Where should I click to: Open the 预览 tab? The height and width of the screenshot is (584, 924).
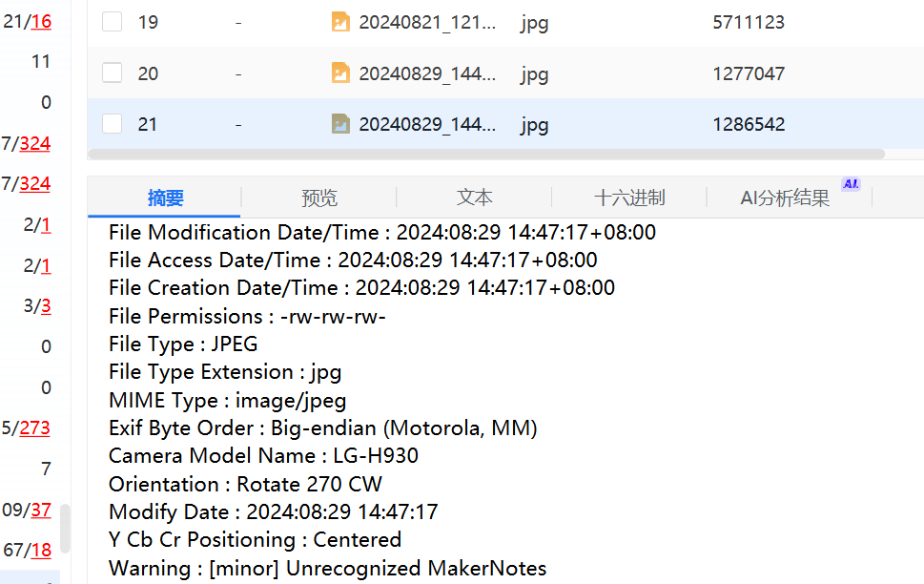[x=318, y=198]
